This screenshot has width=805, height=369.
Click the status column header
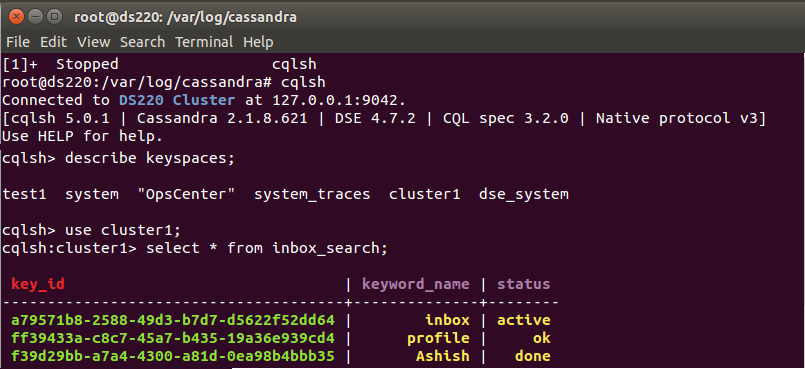524,284
